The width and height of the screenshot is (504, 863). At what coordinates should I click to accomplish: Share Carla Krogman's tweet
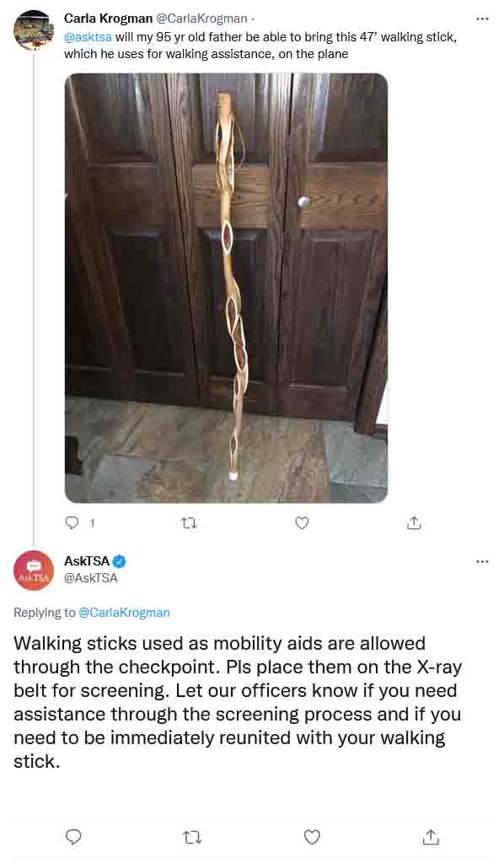point(414,523)
